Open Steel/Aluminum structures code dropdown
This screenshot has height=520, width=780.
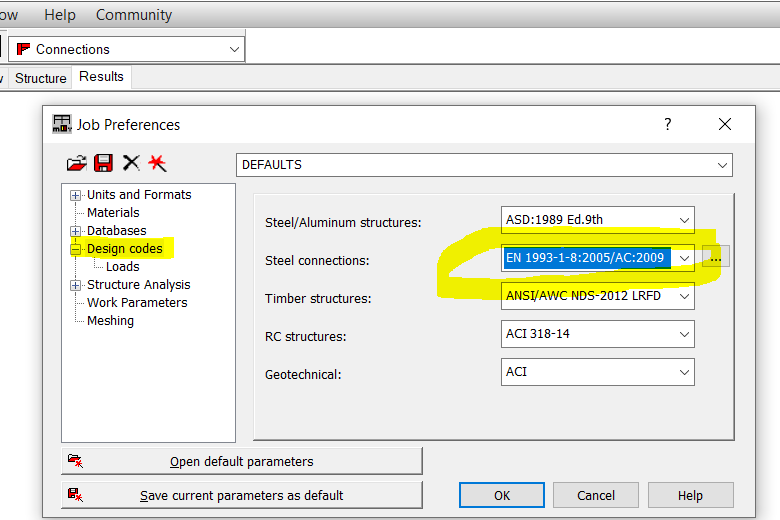coord(684,220)
